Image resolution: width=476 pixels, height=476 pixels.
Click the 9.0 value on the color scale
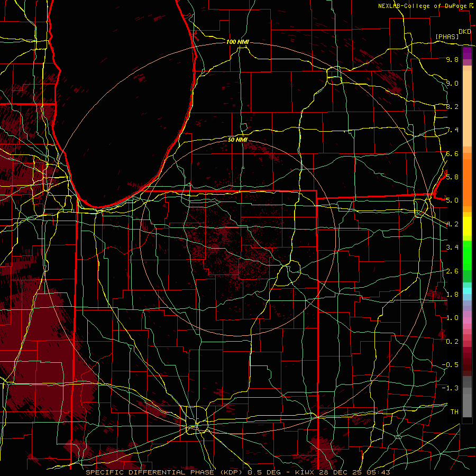pyautogui.click(x=452, y=83)
